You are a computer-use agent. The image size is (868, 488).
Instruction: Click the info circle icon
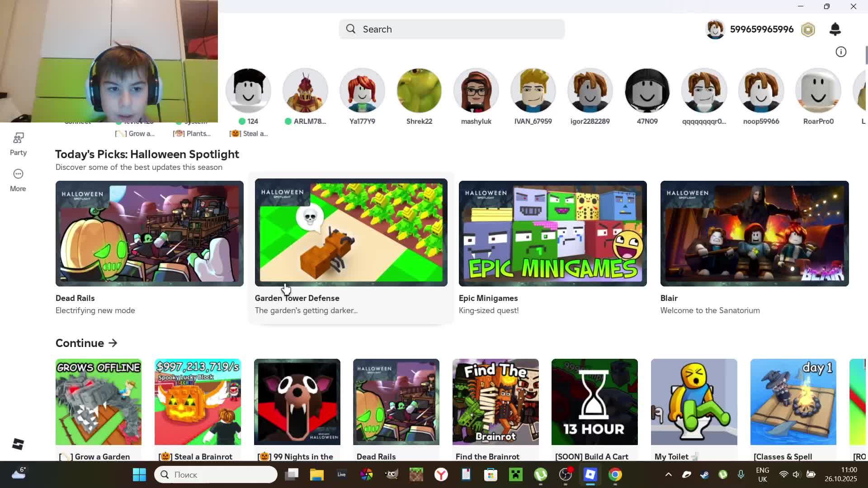(841, 52)
